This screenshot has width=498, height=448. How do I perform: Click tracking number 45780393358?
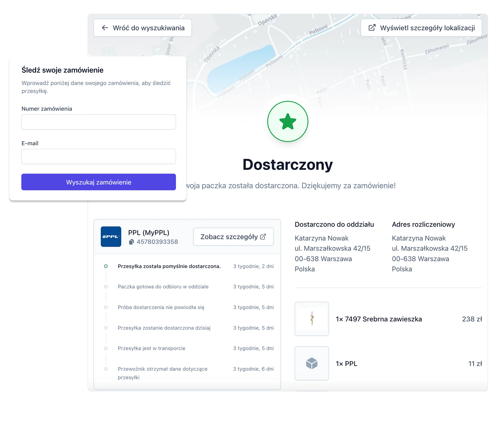tap(157, 242)
